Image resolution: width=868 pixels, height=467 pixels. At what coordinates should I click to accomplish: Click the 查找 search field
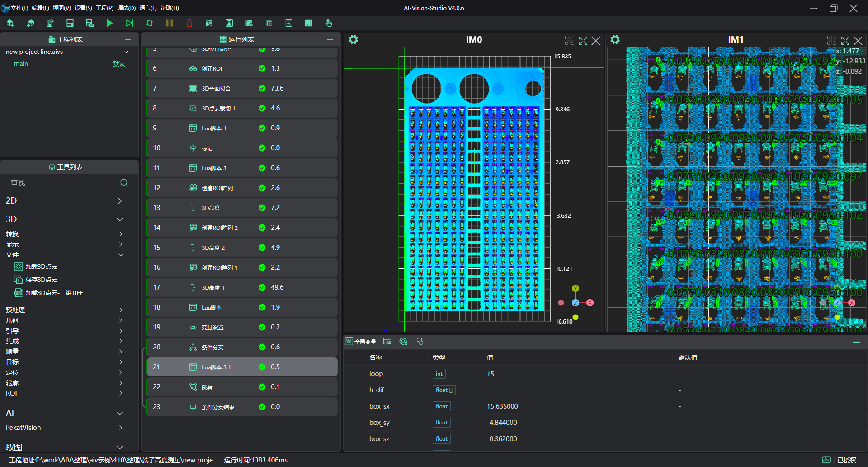(62, 183)
